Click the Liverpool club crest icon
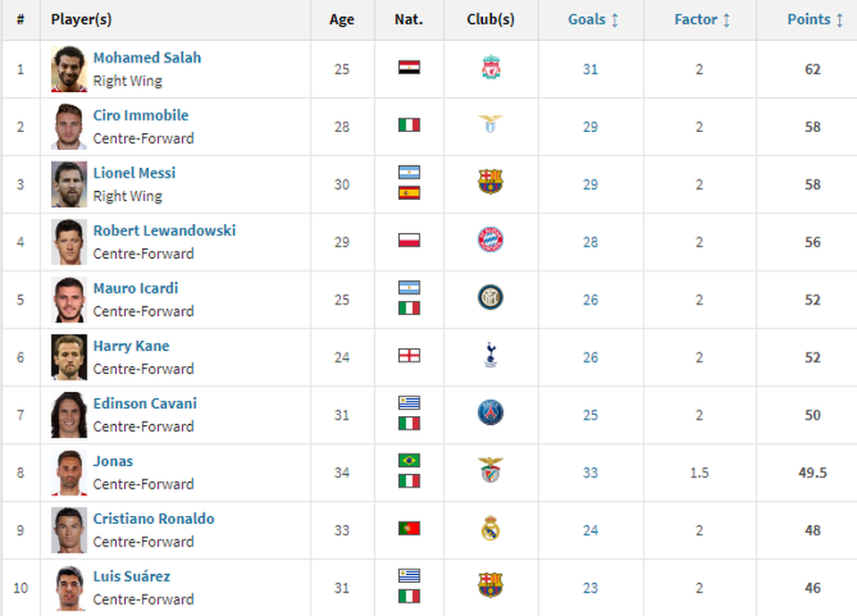The height and width of the screenshot is (616, 857). (490, 68)
